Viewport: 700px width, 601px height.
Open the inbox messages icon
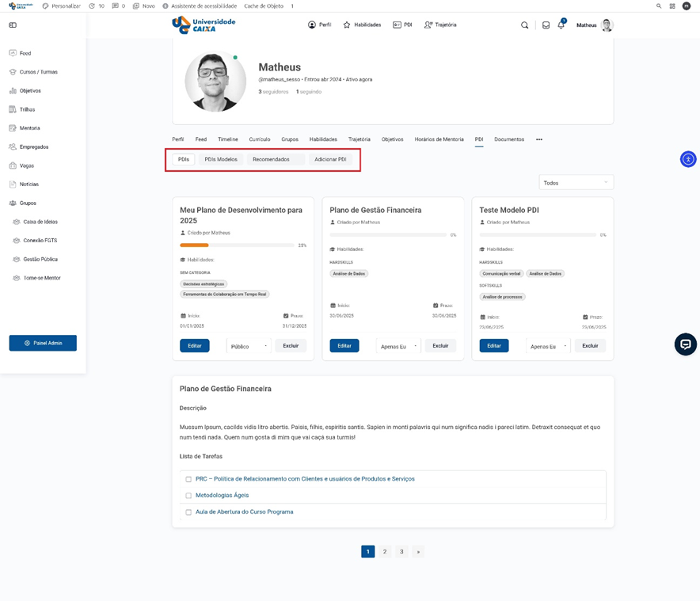(x=546, y=25)
